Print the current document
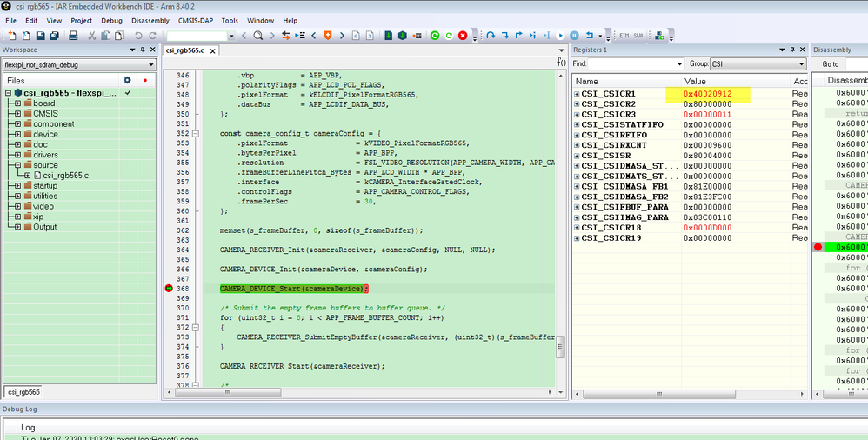Viewport: 868px width, 440px height. [x=73, y=36]
